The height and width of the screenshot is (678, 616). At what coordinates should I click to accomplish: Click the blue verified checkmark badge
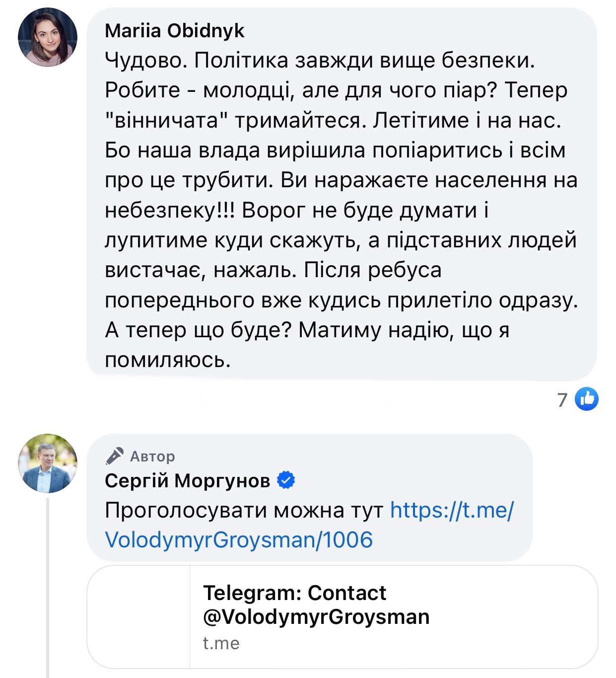point(286,480)
